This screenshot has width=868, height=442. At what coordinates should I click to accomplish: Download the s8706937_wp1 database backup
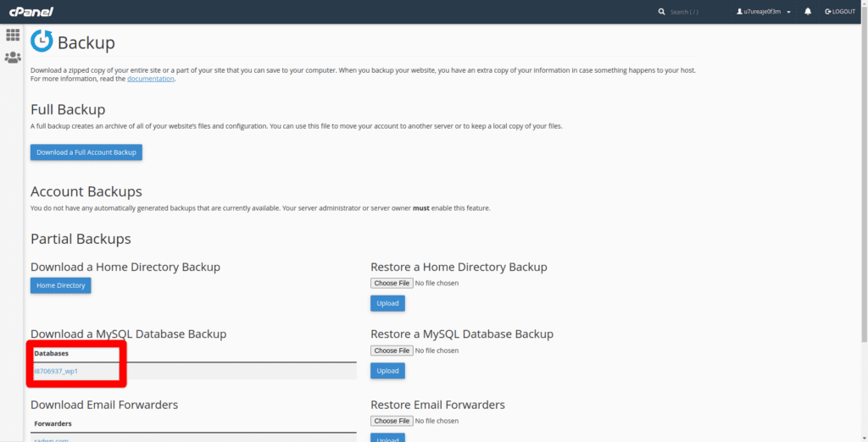56,371
